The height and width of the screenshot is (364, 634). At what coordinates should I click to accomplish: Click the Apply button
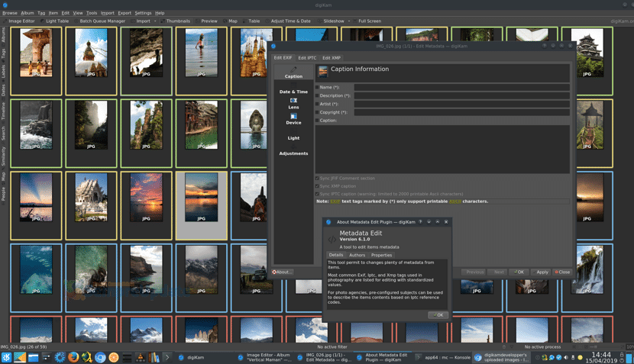(x=541, y=272)
